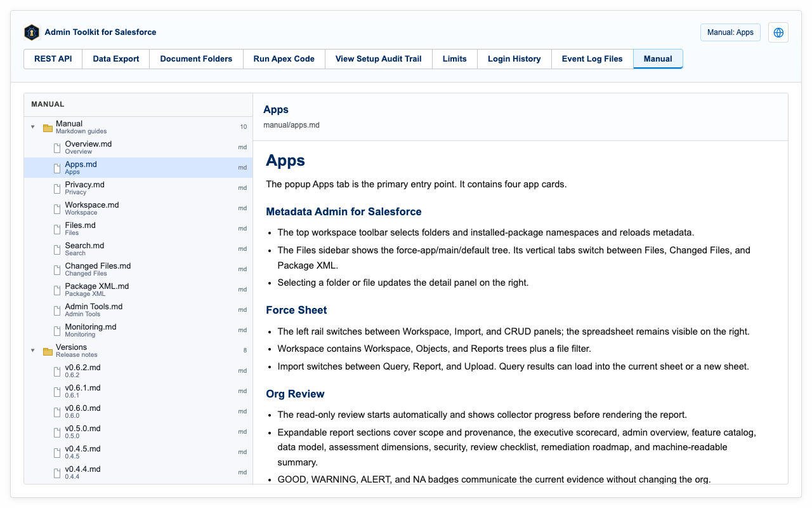Open release notes v0.5.0.md
Screen dimensions: 812x508
tap(138, 432)
